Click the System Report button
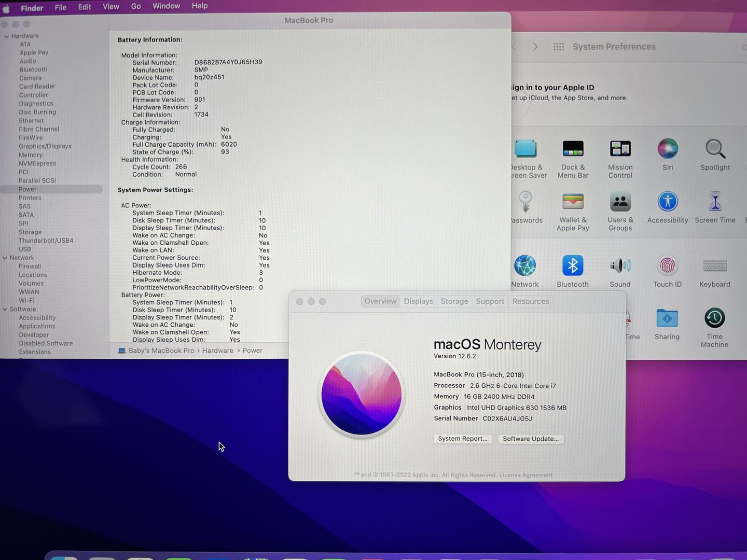Image resolution: width=747 pixels, height=560 pixels. 462,439
